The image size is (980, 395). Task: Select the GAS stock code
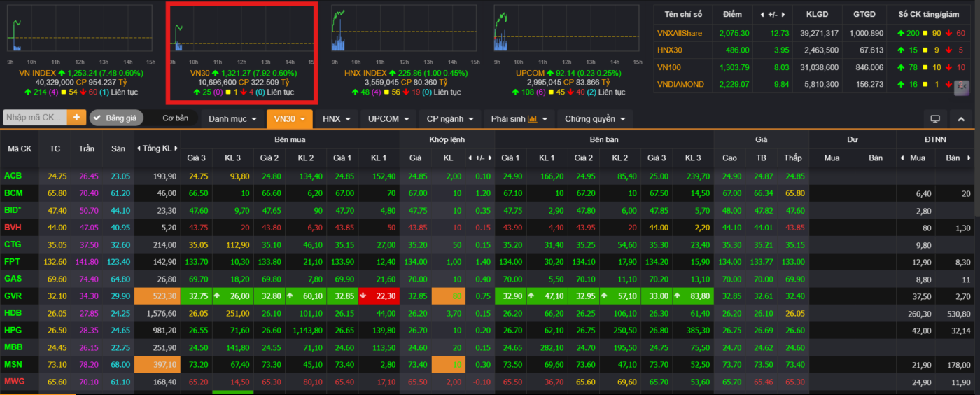[x=13, y=279]
